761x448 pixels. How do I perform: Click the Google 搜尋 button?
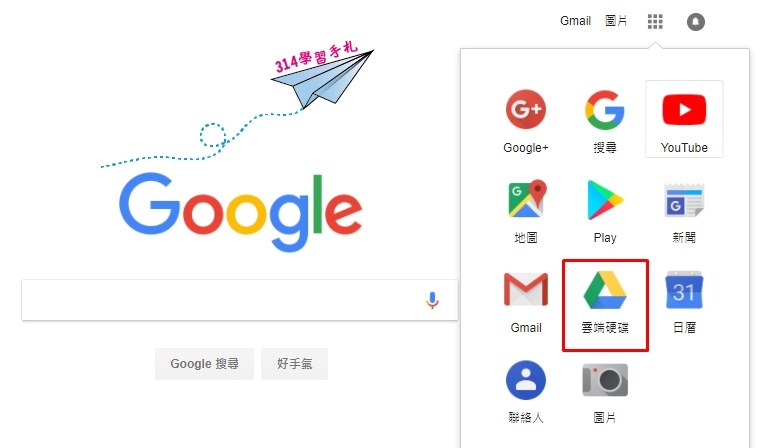(204, 364)
